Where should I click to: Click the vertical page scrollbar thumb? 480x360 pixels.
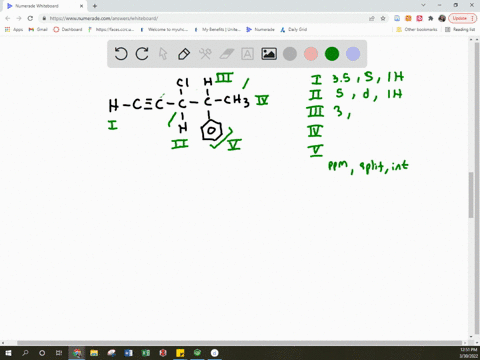coord(471,195)
